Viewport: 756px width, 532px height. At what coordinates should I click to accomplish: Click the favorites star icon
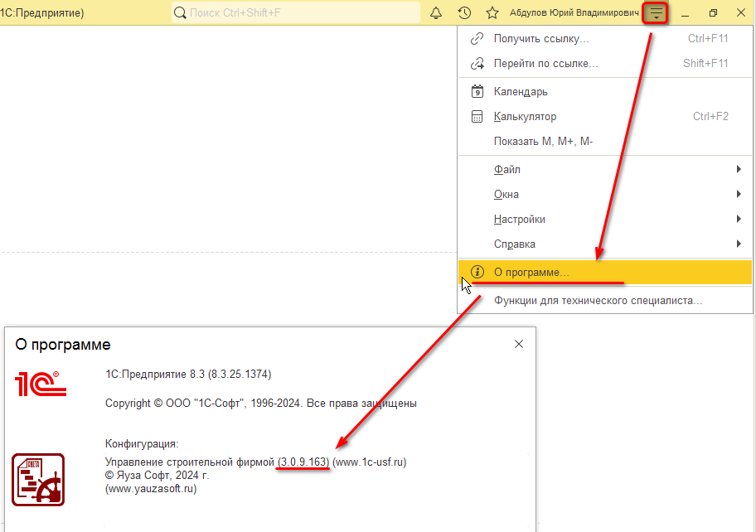pyautogui.click(x=492, y=13)
